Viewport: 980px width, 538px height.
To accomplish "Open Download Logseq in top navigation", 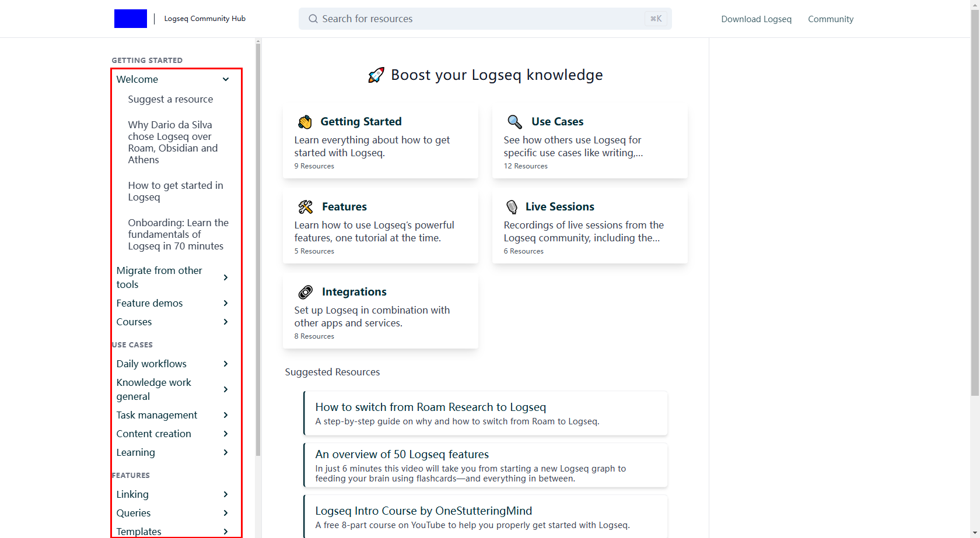I will pos(756,19).
